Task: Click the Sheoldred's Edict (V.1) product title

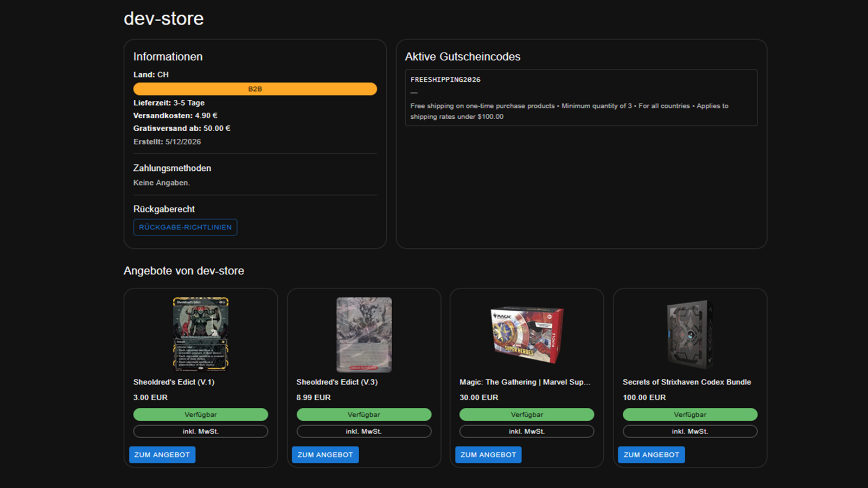Action: (x=174, y=382)
